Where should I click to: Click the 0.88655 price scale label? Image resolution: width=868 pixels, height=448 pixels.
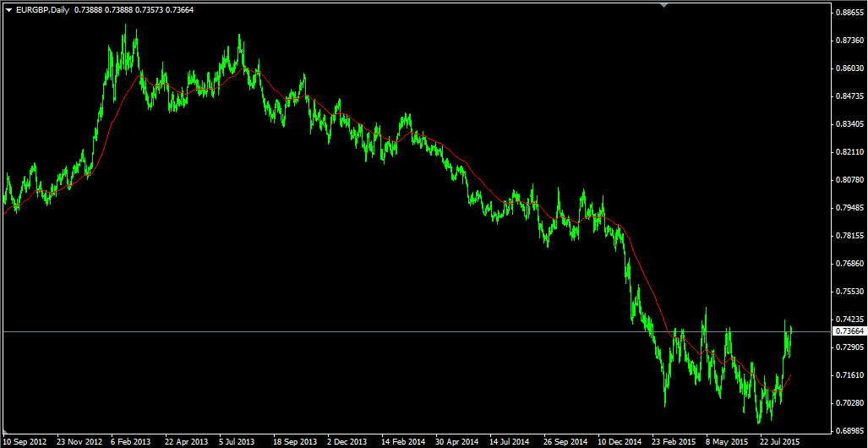[x=849, y=12]
